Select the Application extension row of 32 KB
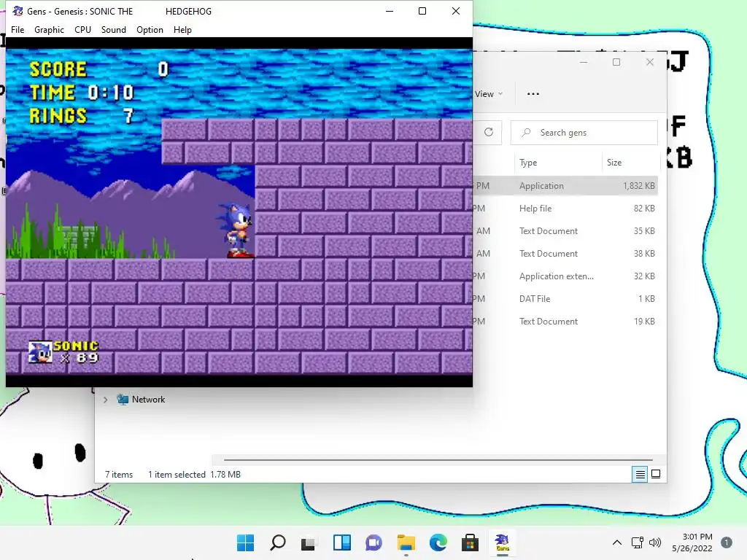The height and width of the screenshot is (560, 747). click(x=565, y=276)
